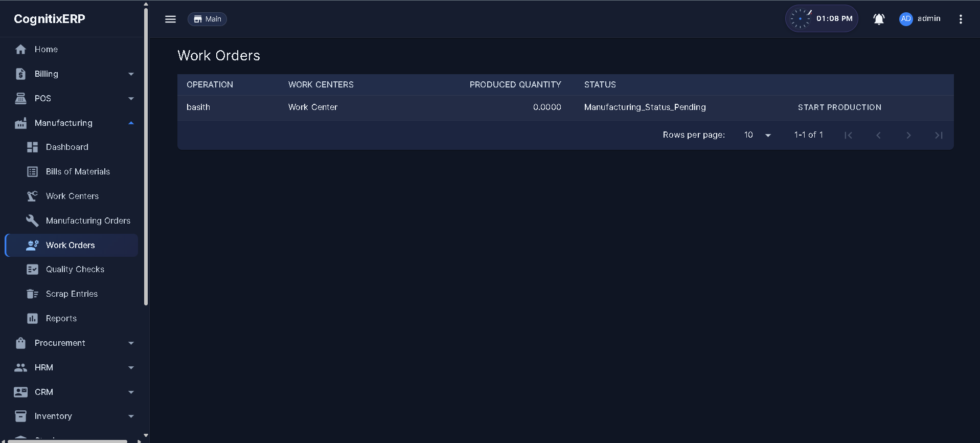Click the 01:08 PM clock widget
This screenshot has height=443, width=980.
click(x=822, y=19)
